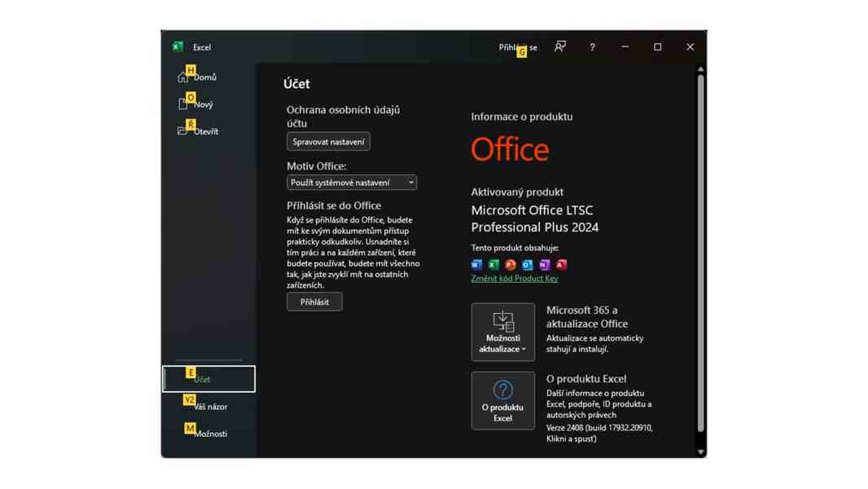This screenshot has width=868, height=489.
Task: Click the help question mark icon
Action: [592, 47]
